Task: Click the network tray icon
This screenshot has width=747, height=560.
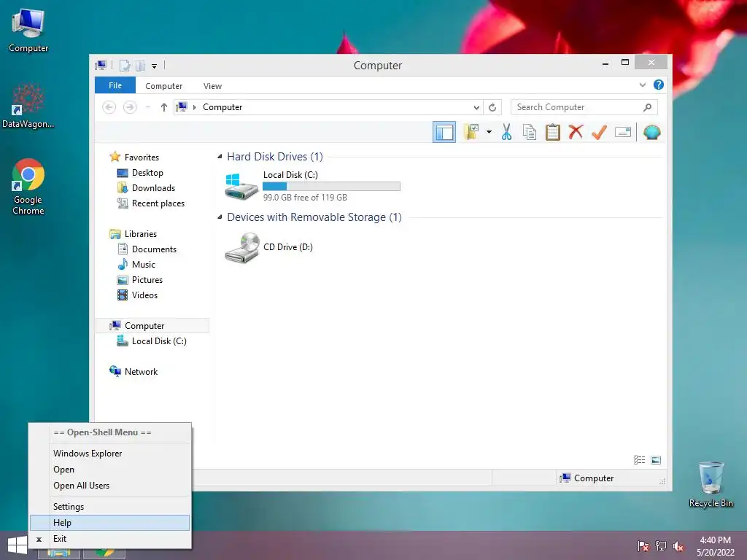Action: point(661,546)
